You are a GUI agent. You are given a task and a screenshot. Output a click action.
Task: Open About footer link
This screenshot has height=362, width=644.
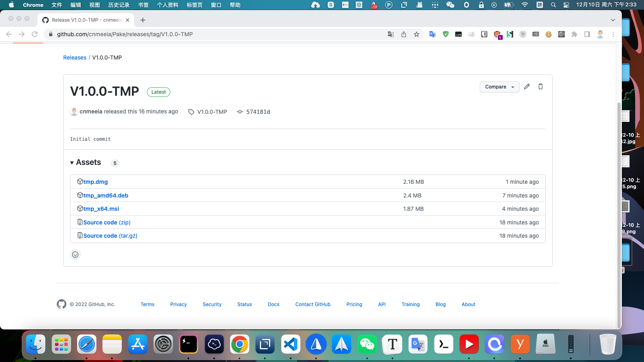[469, 304]
